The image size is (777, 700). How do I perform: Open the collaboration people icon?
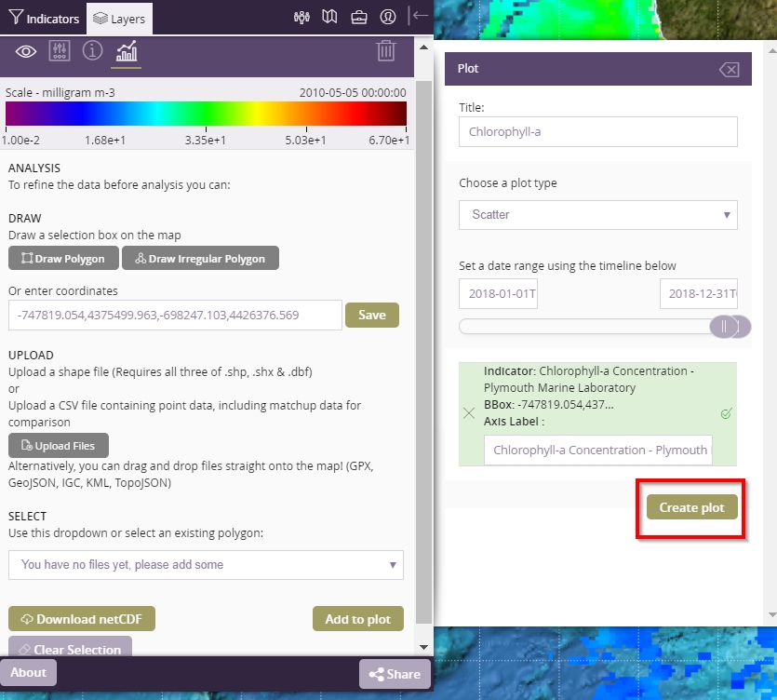point(301,18)
